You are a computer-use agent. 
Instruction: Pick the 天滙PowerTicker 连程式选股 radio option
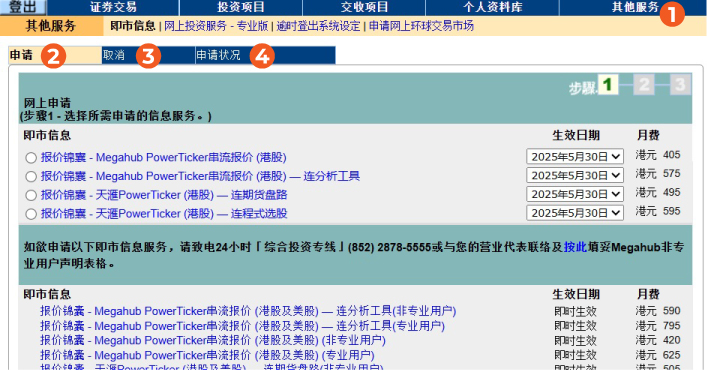[x=31, y=214]
